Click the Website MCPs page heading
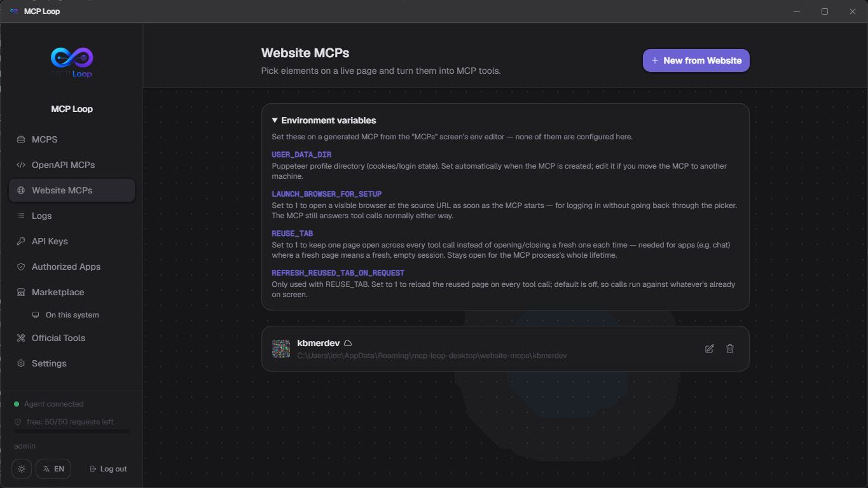This screenshot has height=488, width=868. click(x=305, y=53)
